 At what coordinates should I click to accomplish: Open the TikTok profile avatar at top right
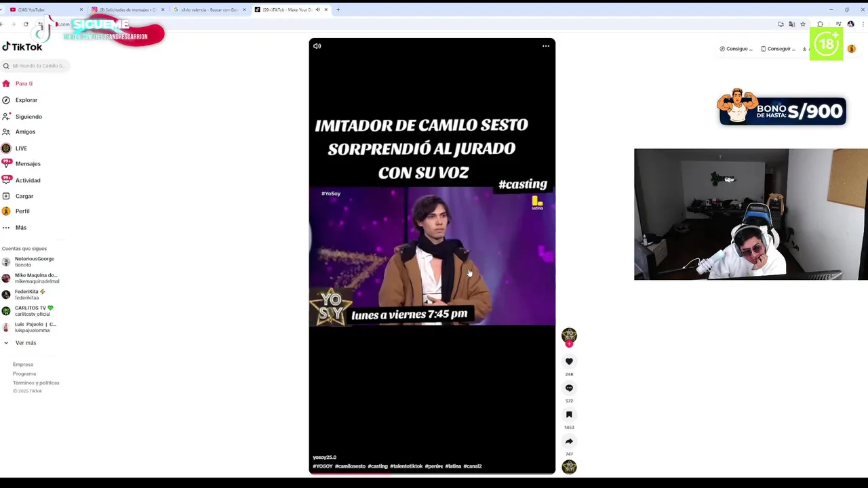point(852,49)
